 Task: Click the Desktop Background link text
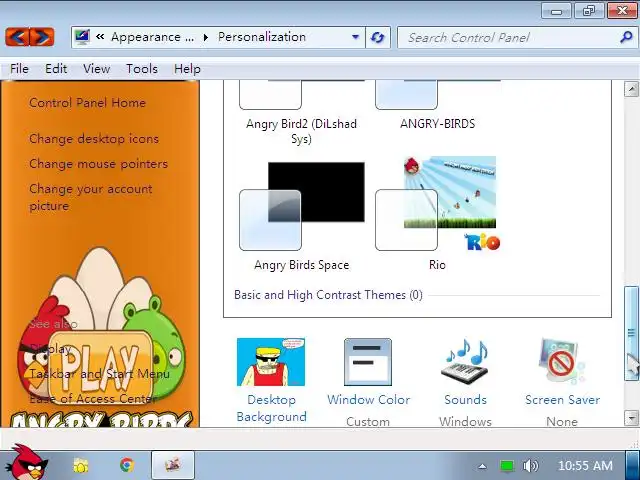(x=271, y=408)
